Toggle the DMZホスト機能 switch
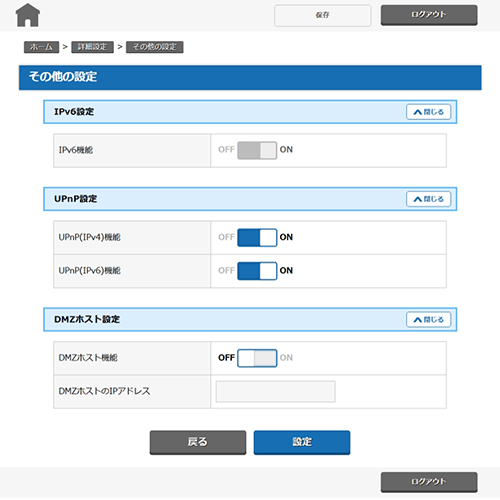This screenshot has height=500, width=500. coord(257,358)
